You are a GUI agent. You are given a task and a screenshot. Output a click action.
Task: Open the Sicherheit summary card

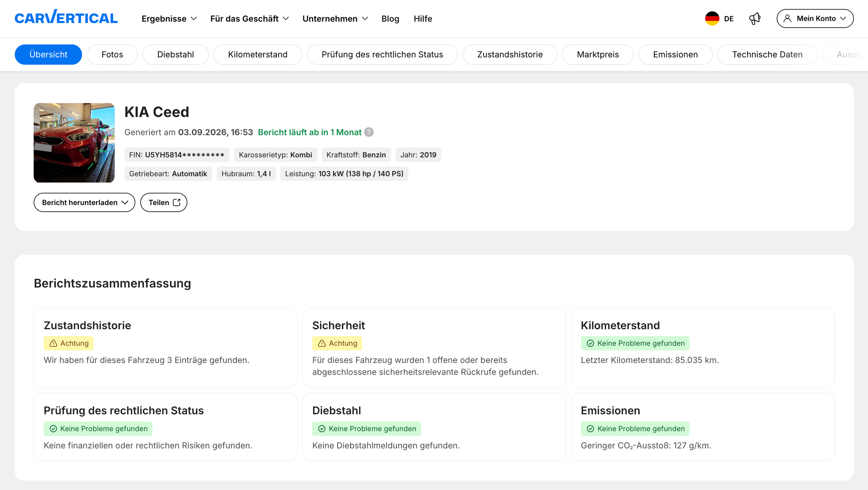(434, 347)
